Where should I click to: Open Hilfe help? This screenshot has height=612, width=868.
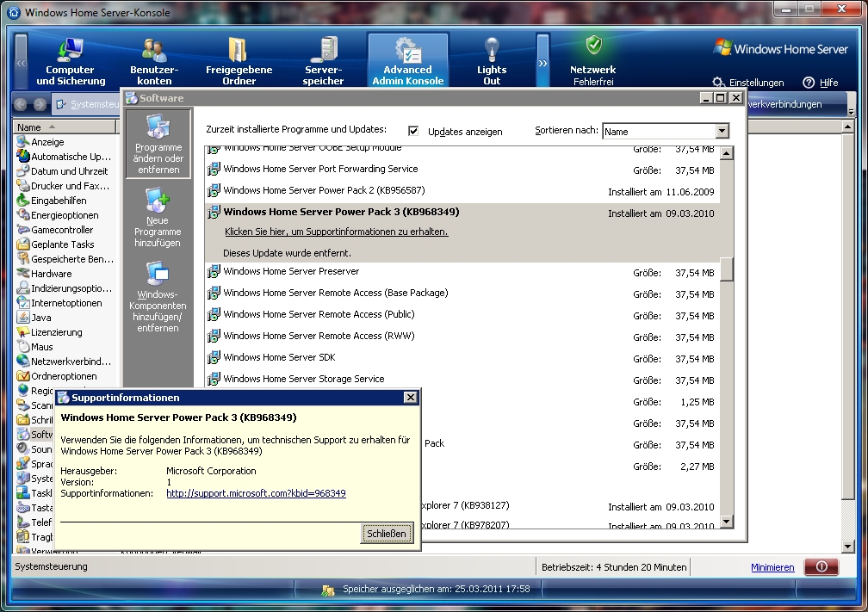(x=821, y=83)
